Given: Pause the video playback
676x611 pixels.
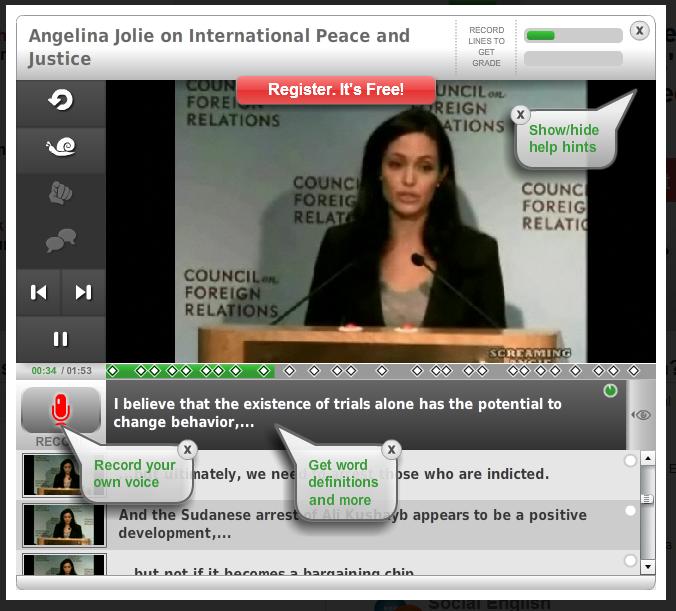Looking at the screenshot, I should [x=60, y=339].
